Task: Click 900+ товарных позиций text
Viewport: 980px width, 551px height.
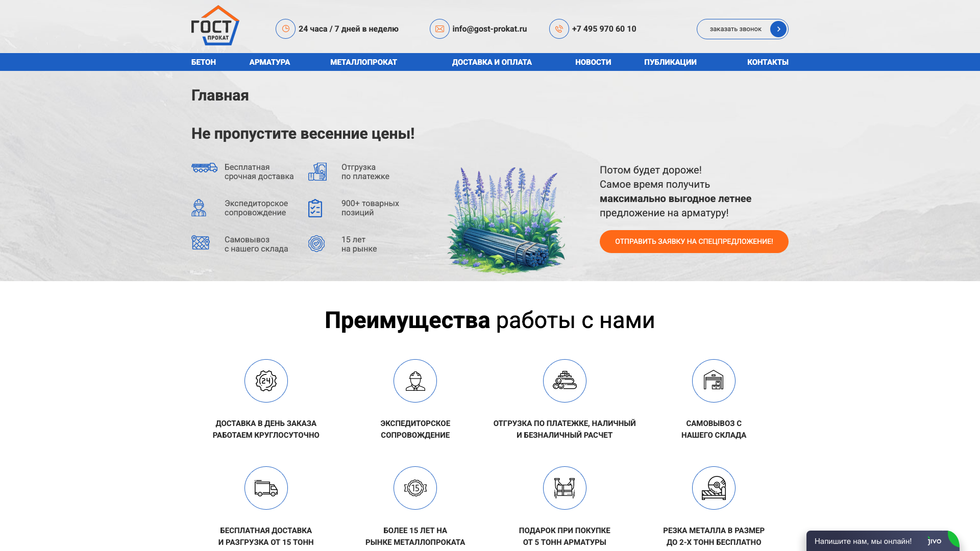Action: point(370,208)
